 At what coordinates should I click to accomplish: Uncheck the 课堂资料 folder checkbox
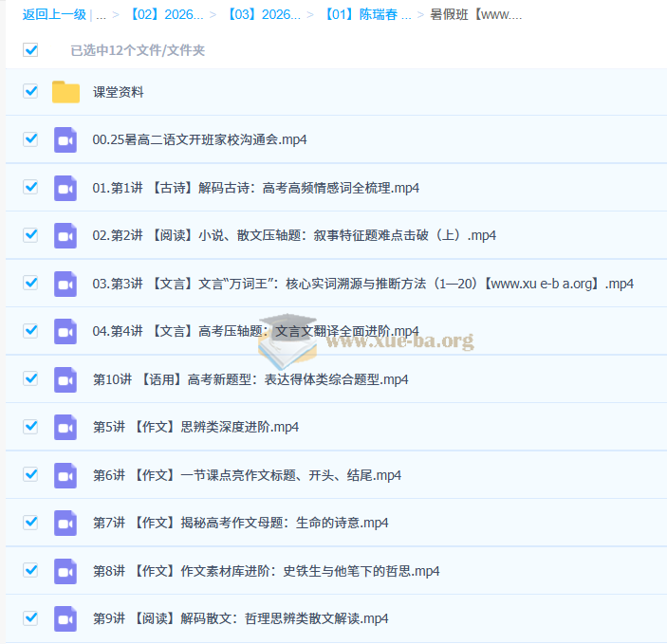[x=30, y=91]
